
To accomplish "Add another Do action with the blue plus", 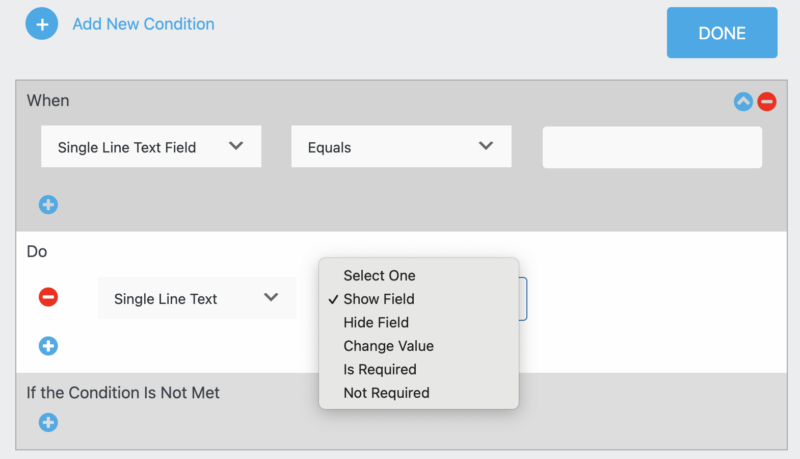I will click(48, 346).
